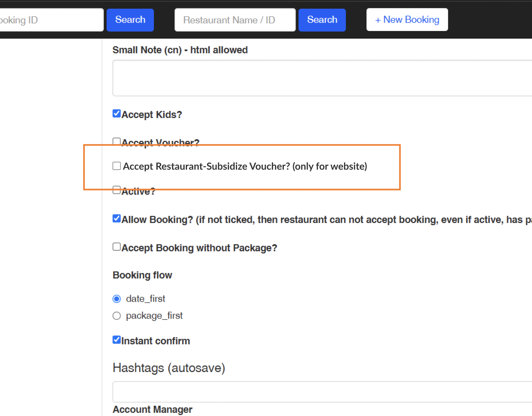Viewport: 532px width, 416px height.
Task: Check the Active? checkbox
Action: 116,190
